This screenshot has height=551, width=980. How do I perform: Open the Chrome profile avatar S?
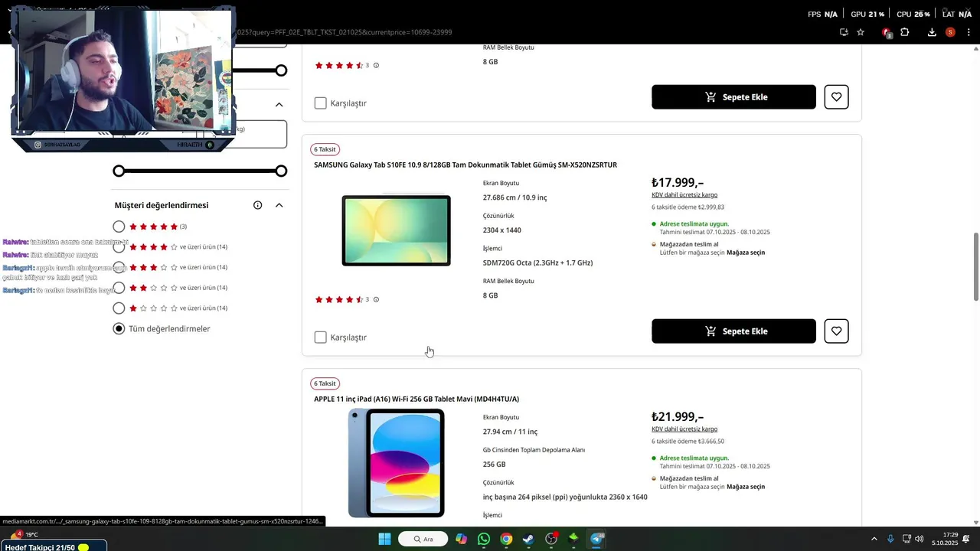950,32
